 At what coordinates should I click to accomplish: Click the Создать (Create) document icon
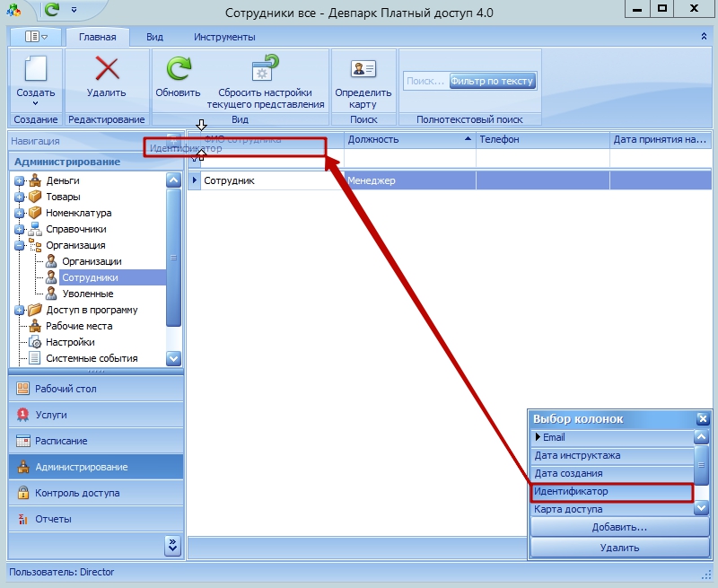35,69
